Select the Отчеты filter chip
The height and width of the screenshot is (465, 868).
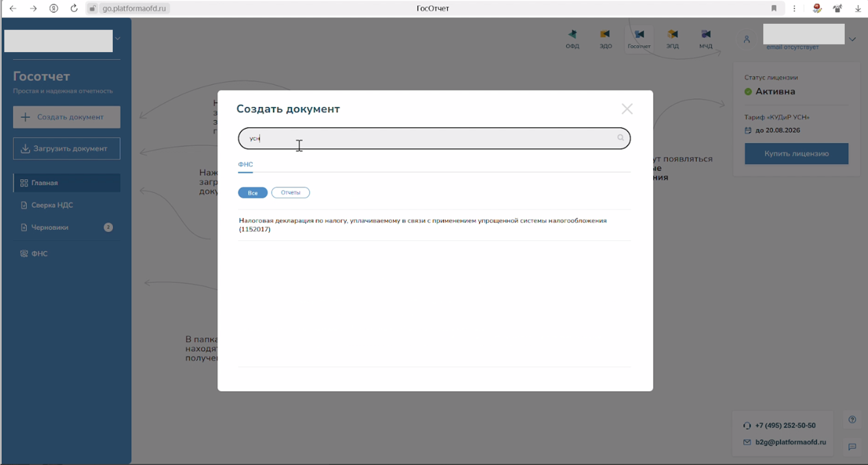pyautogui.click(x=290, y=192)
